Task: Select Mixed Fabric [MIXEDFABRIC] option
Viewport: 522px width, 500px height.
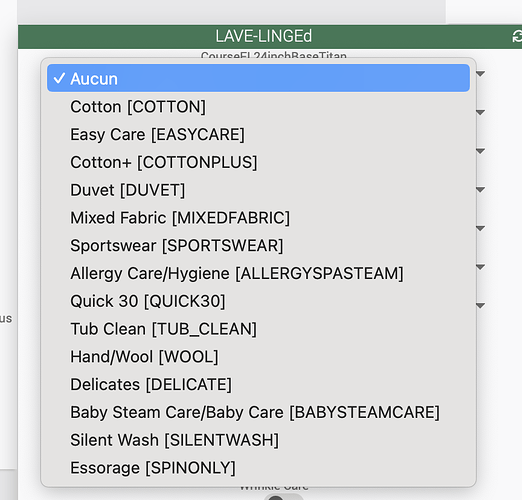Action: [258, 218]
